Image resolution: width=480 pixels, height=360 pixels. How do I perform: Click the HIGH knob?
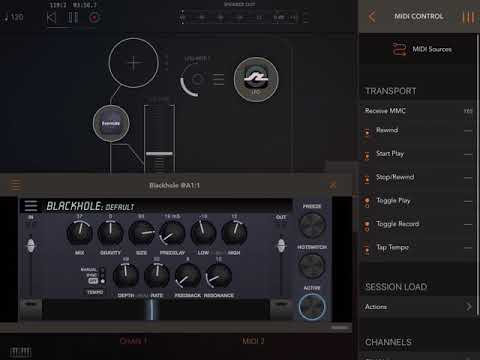pyautogui.click(x=234, y=232)
